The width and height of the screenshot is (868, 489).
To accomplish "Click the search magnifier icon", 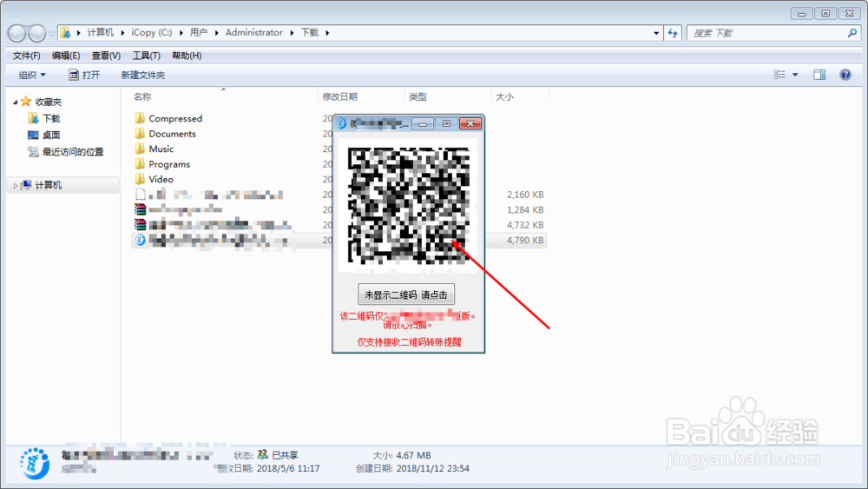I will coord(852,33).
